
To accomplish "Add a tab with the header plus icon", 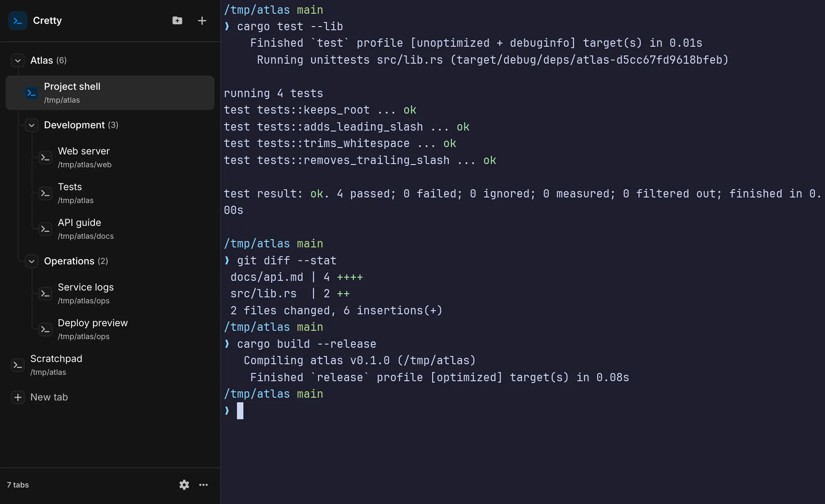I will coord(202,21).
